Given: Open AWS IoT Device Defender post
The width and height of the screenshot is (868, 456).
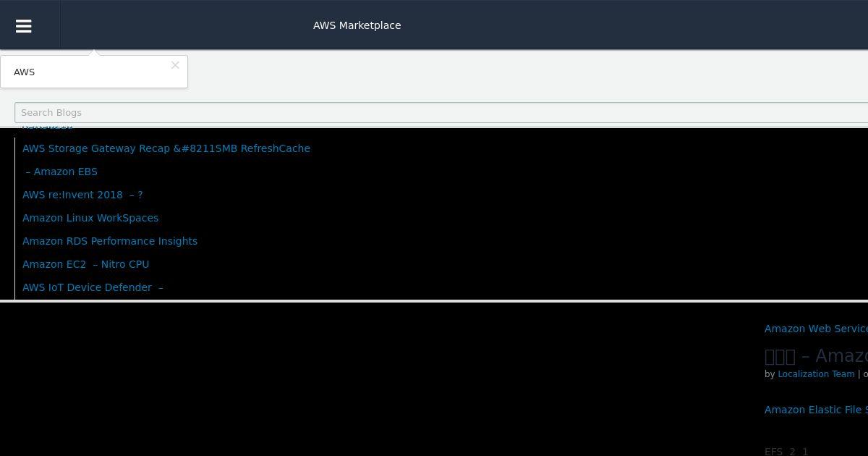Looking at the screenshot, I should (93, 287).
